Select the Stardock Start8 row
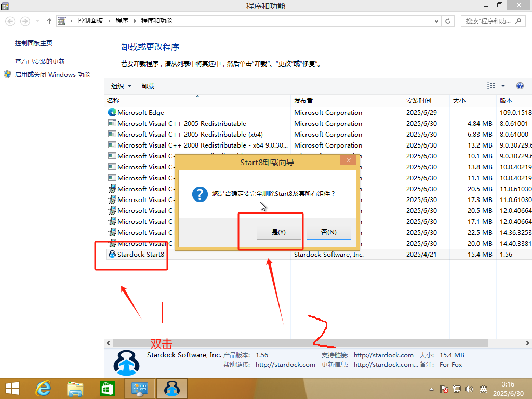 pos(318,255)
